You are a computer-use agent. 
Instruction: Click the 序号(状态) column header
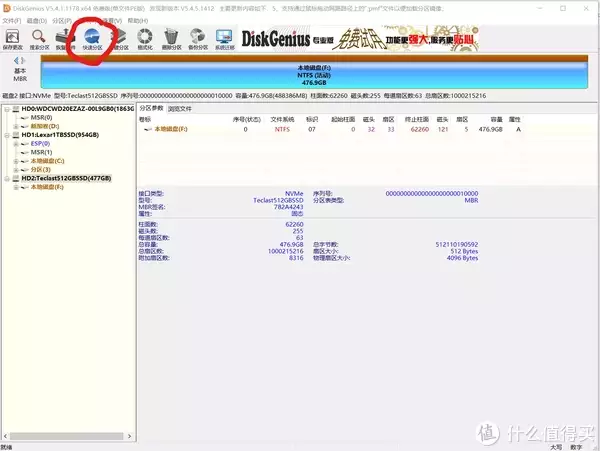[x=247, y=119]
